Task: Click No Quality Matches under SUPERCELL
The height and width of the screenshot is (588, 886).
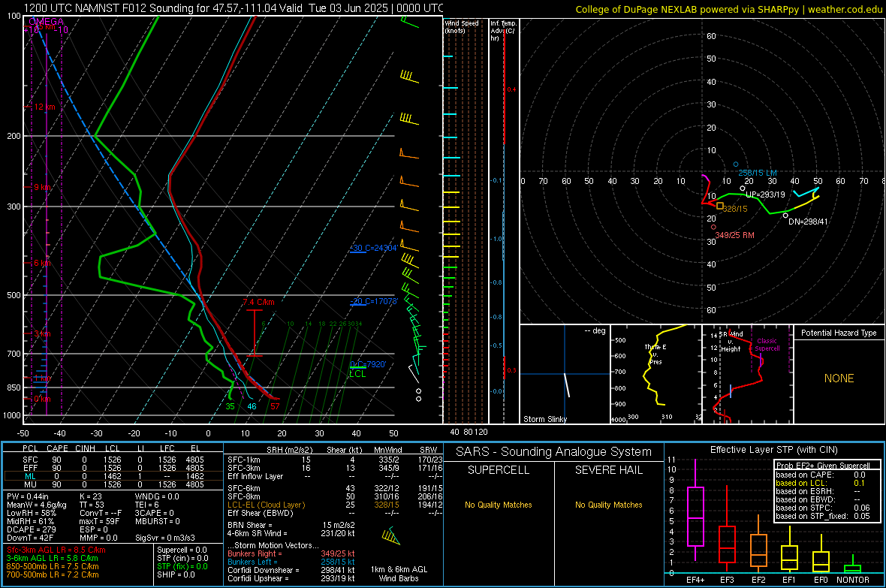Action: point(499,505)
